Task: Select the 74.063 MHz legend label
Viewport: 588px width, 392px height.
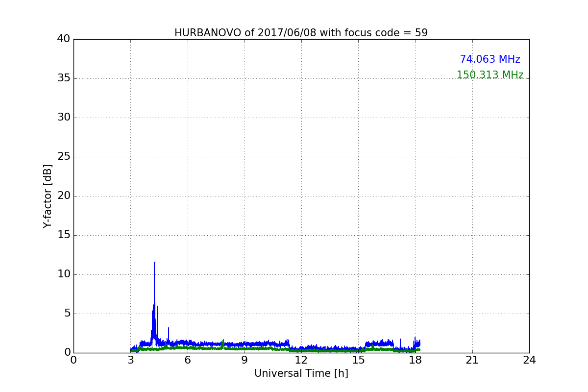Action: (490, 59)
